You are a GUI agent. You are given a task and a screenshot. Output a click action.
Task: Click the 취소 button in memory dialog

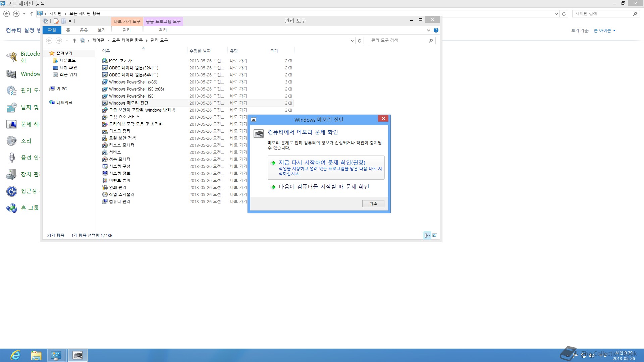click(373, 203)
